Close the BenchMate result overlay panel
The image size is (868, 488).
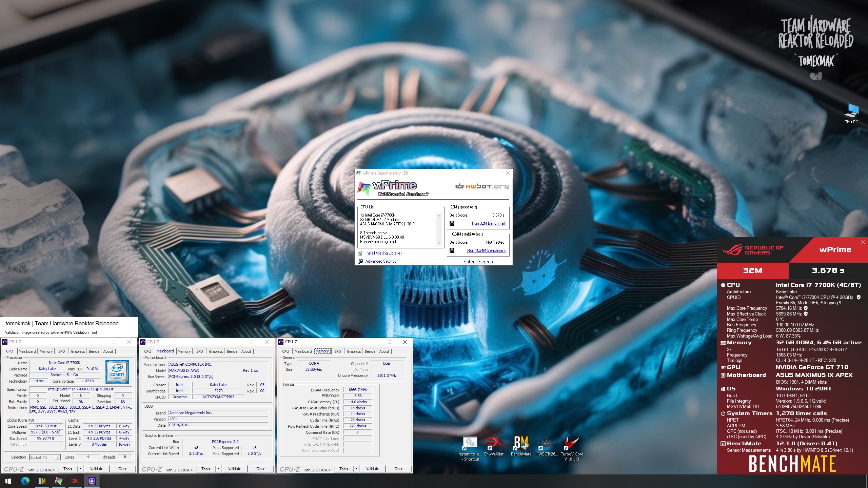[863, 242]
